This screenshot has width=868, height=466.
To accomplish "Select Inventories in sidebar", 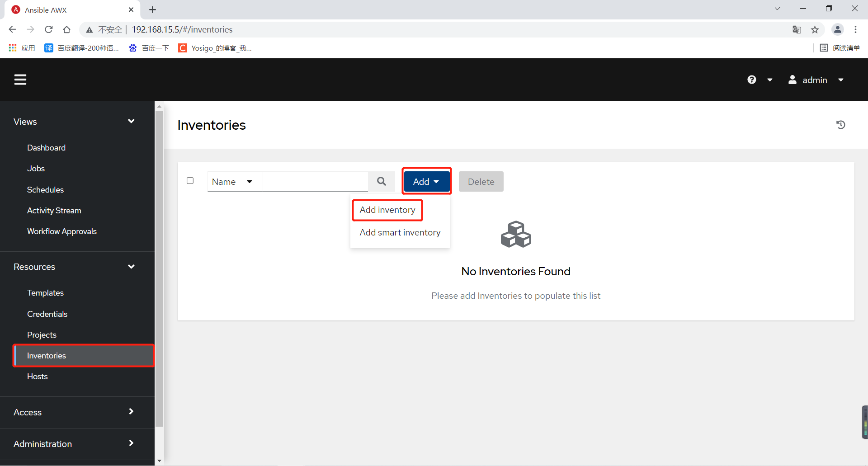I will (84, 356).
